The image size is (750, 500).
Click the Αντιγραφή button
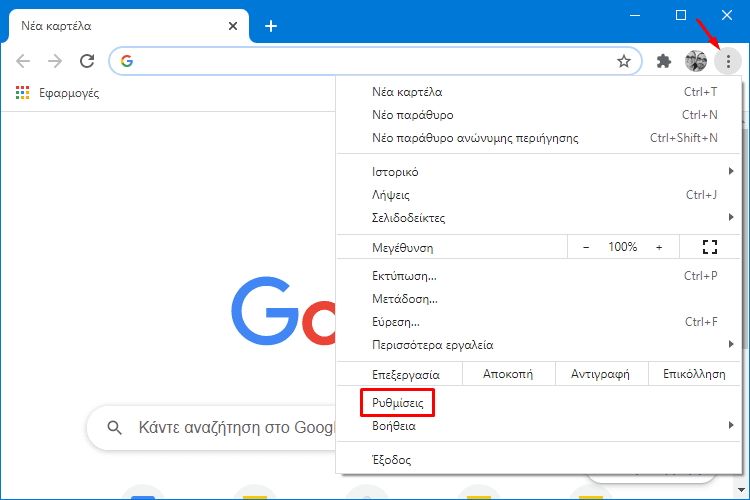[601, 374]
